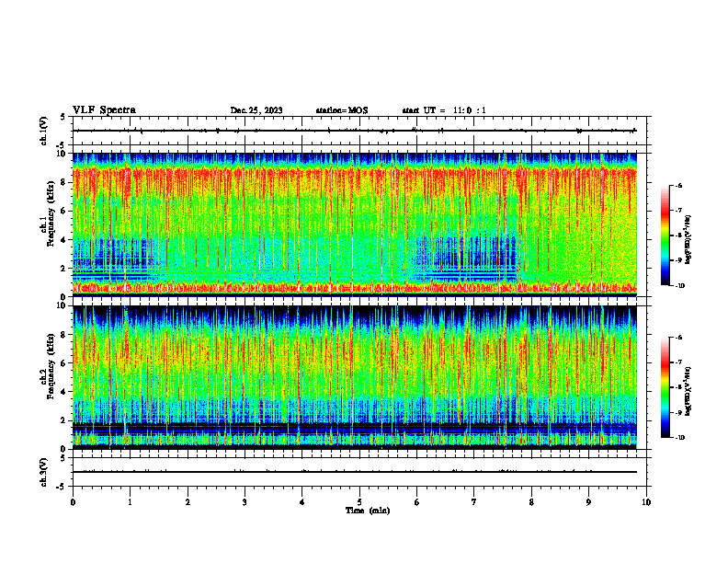Click the ch.2 frequency tick label "4"
This screenshot has height=563, width=728.
63,392
